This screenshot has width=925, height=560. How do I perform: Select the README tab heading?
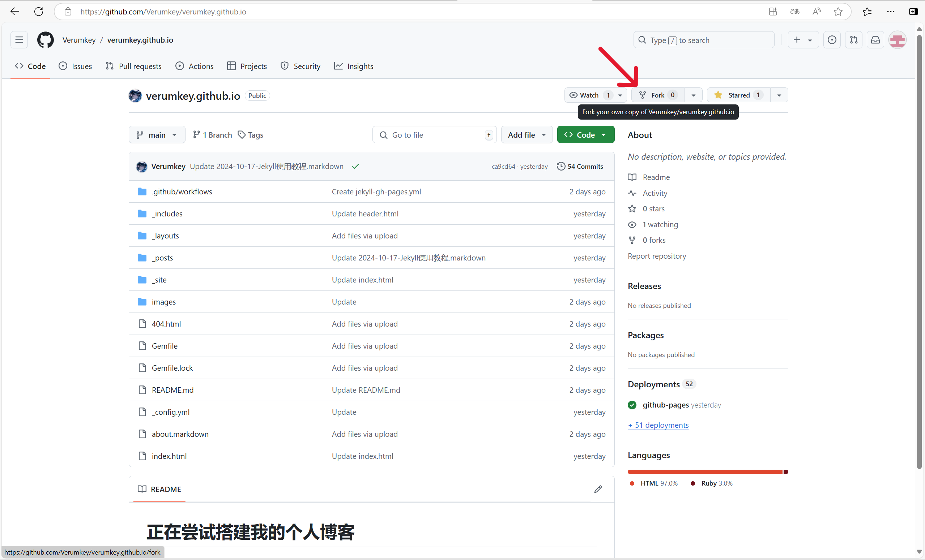159,490
